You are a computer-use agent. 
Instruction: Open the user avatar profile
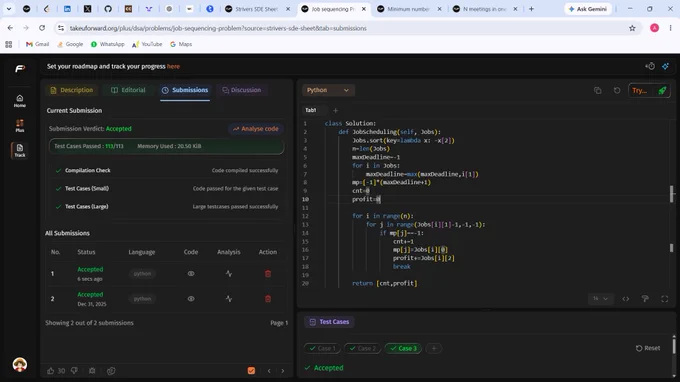coord(20,365)
